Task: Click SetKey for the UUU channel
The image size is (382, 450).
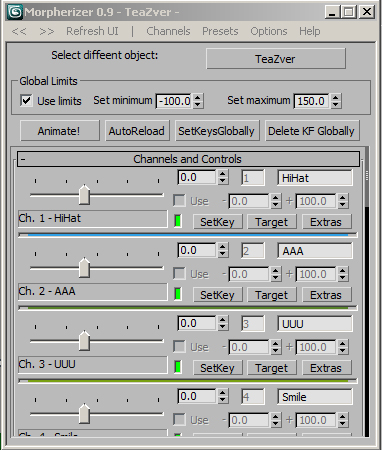Action: [217, 368]
